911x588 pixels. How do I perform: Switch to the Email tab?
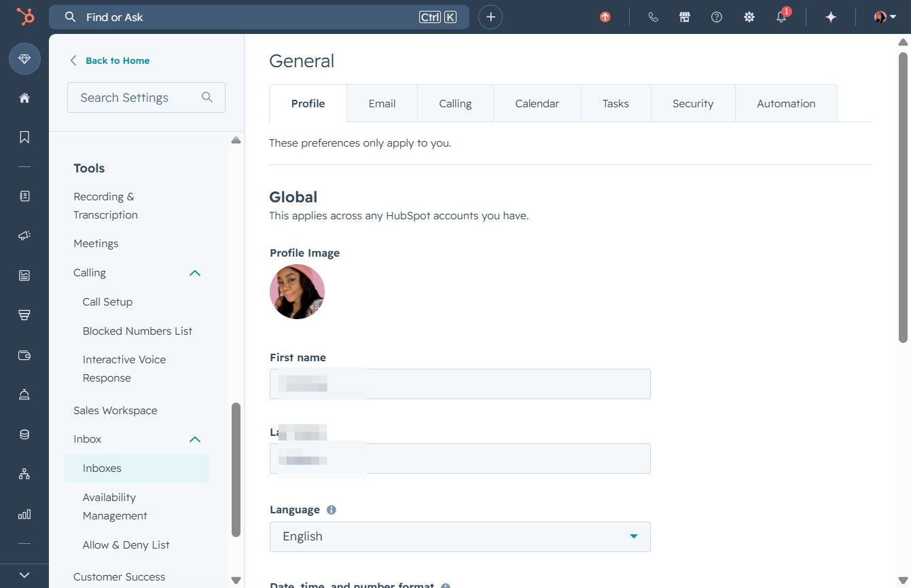(x=382, y=103)
